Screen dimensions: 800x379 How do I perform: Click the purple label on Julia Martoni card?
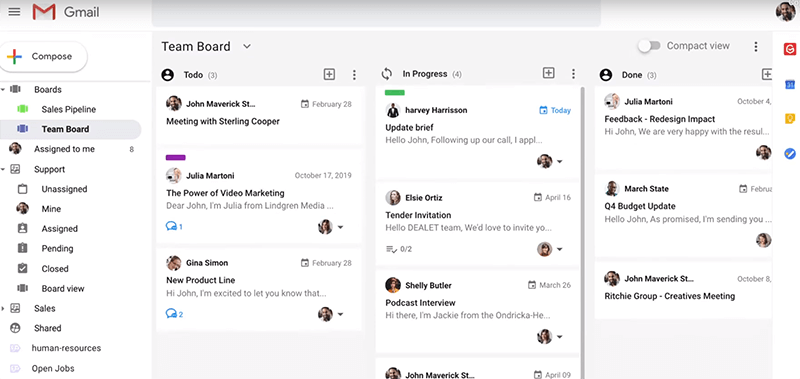click(176, 158)
